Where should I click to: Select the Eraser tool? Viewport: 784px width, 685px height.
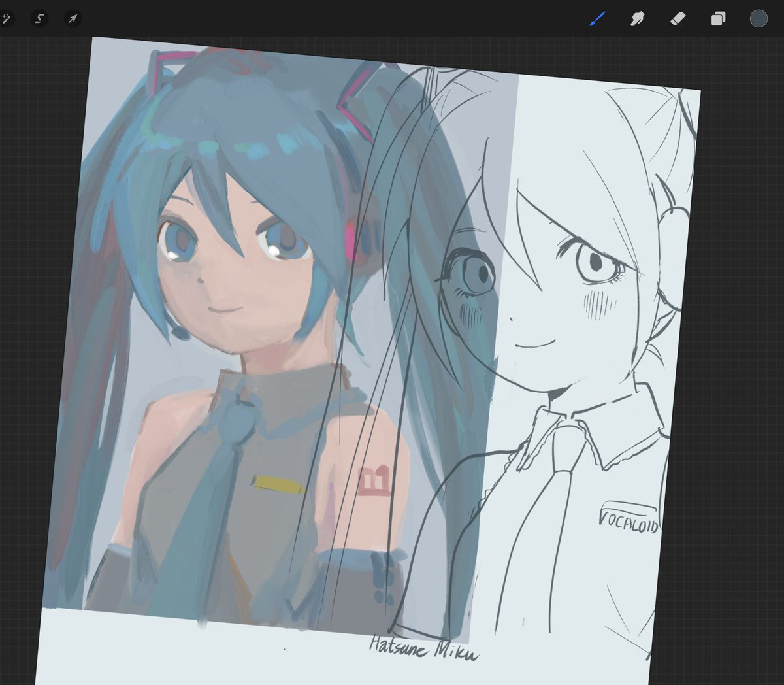tap(678, 18)
